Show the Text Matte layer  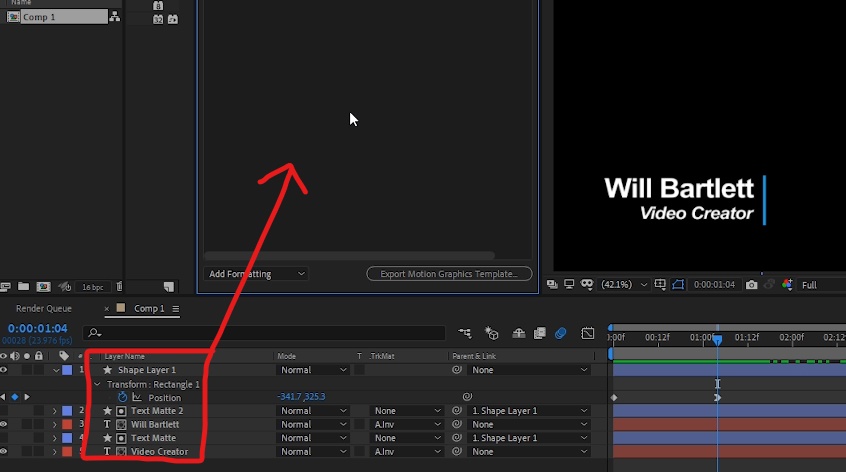tap(4, 438)
